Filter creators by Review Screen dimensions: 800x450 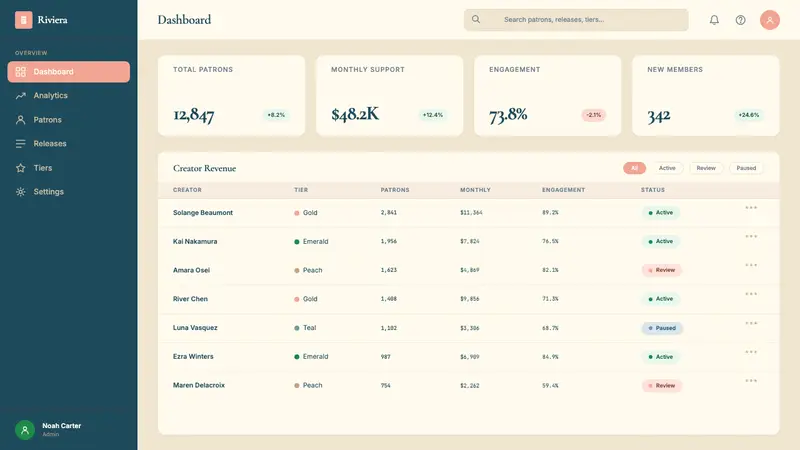pyautogui.click(x=706, y=168)
